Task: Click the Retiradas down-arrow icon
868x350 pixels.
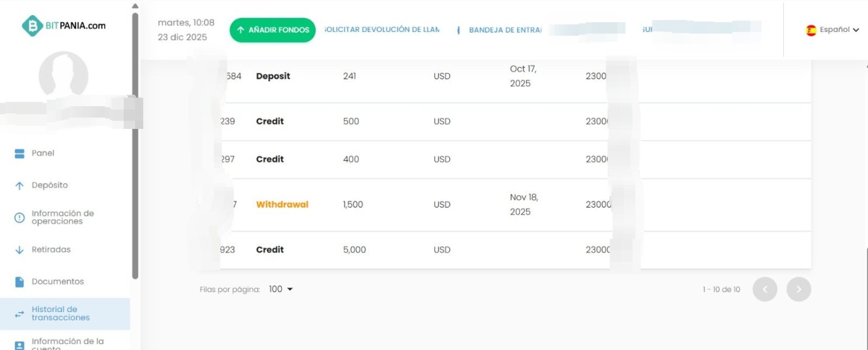Action: point(19,250)
